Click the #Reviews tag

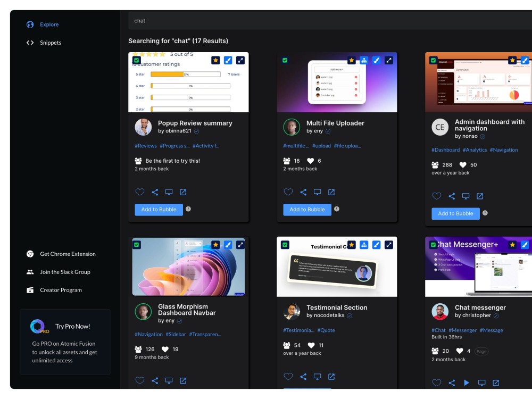tap(146, 146)
